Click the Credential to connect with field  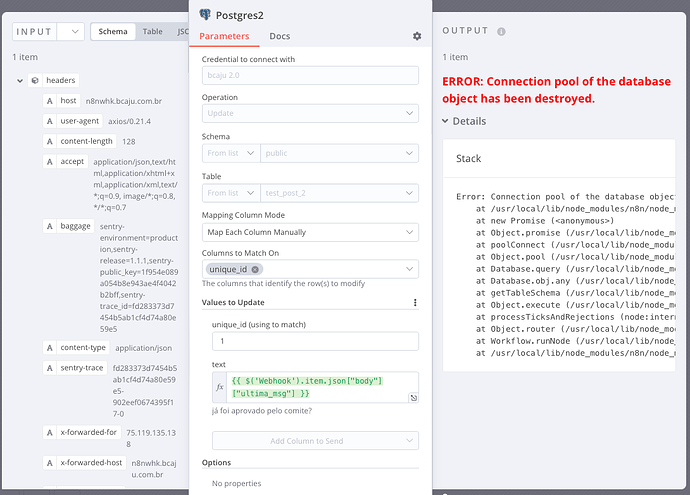309,76
